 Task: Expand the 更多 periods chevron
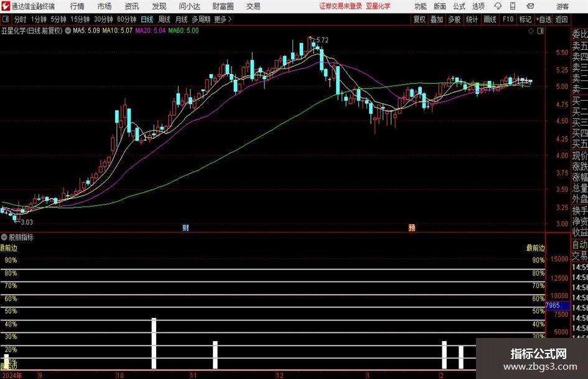[x=223, y=19]
